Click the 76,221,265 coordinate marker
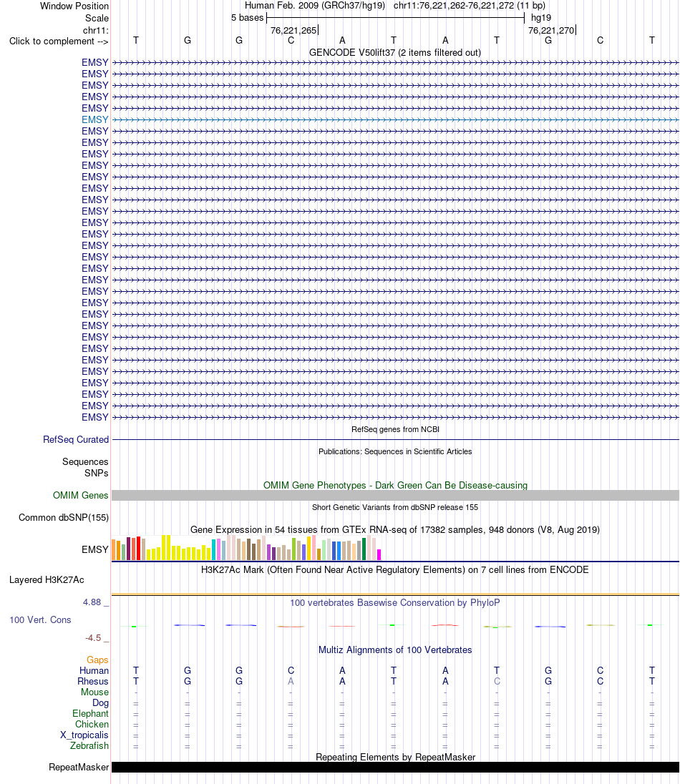Screen dimensions: 680x784 [x=293, y=31]
